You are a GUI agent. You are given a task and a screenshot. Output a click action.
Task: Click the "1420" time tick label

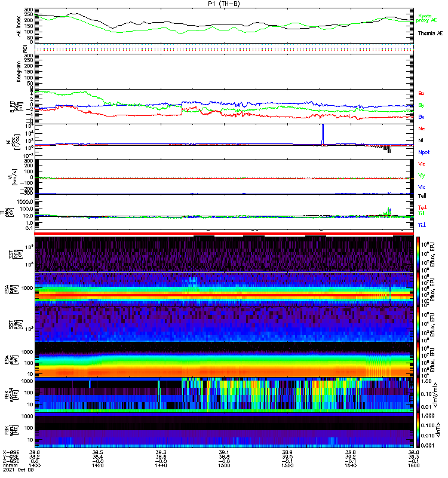click(97, 465)
